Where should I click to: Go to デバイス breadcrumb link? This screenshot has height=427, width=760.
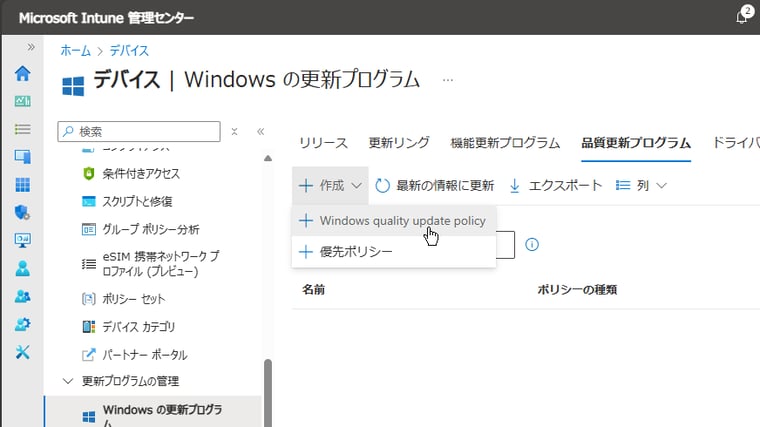(129, 50)
